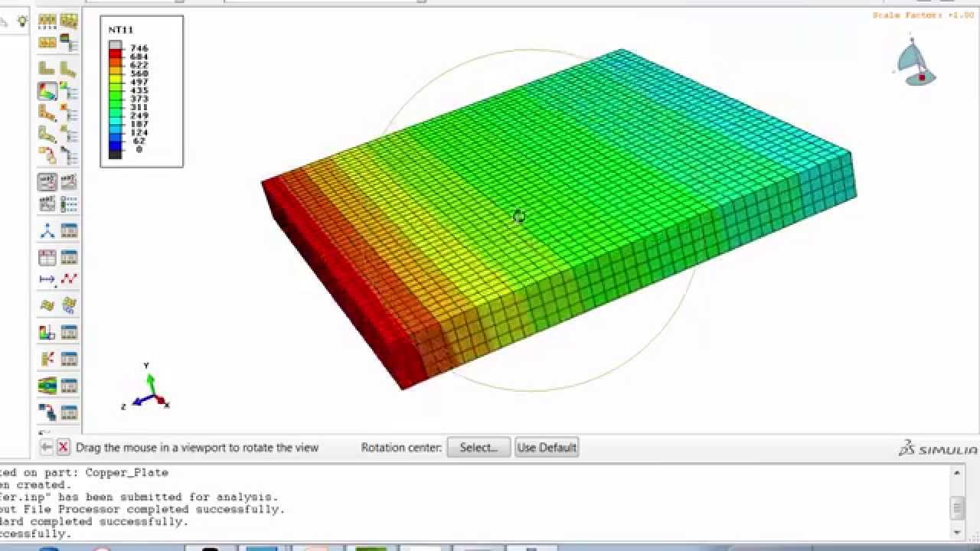Open XY Data Manager
The height and width of the screenshot is (551, 980).
click(x=68, y=258)
